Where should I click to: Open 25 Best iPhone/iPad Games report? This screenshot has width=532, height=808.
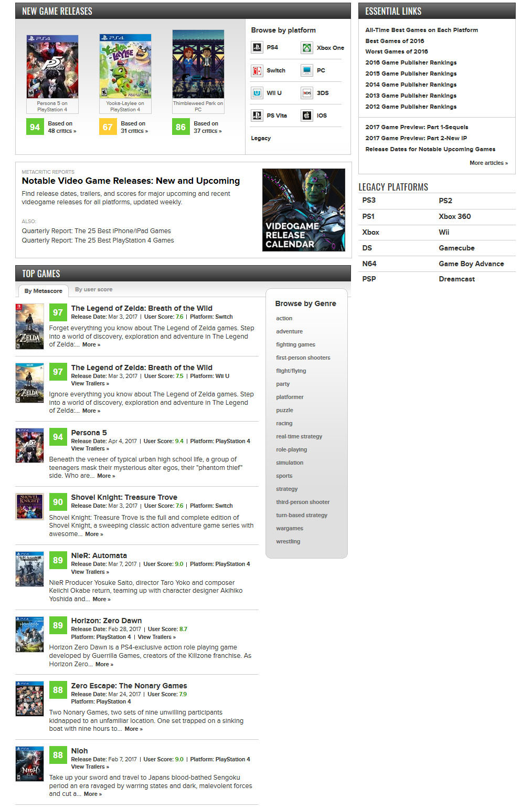tap(97, 231)
